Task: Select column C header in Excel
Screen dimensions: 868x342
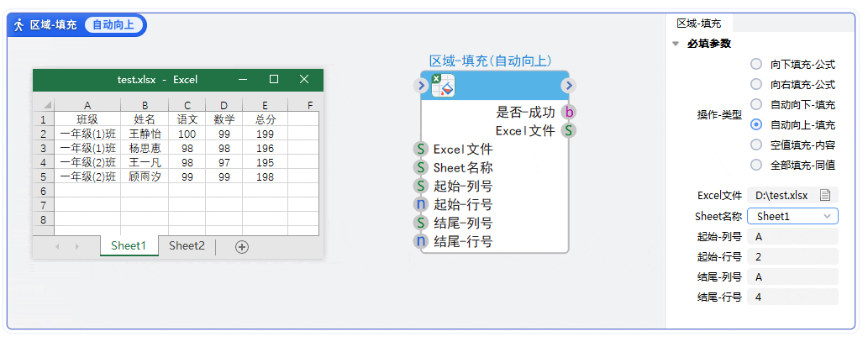Action: 187,105
